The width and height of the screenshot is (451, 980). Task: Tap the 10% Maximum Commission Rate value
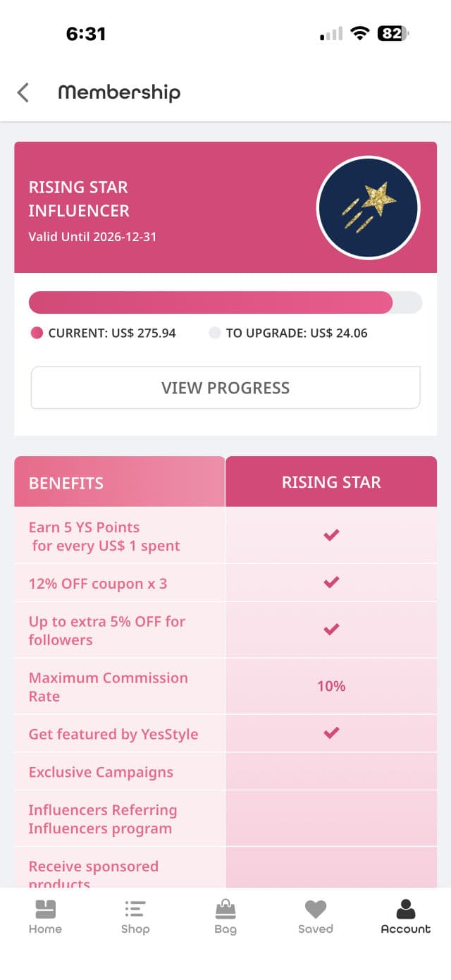[331, 686]
